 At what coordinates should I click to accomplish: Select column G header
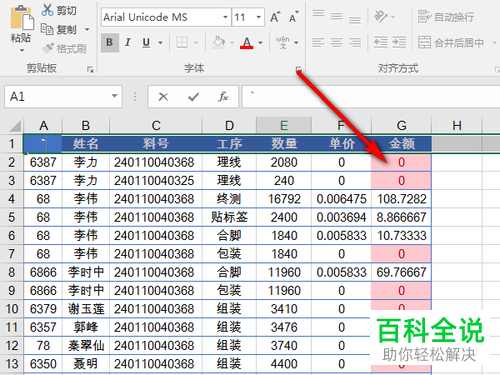401,126
